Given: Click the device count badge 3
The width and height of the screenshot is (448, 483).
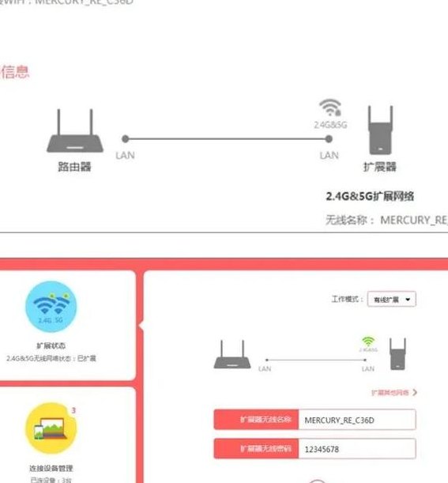Looking at the screenshot, I should [73, 410].
